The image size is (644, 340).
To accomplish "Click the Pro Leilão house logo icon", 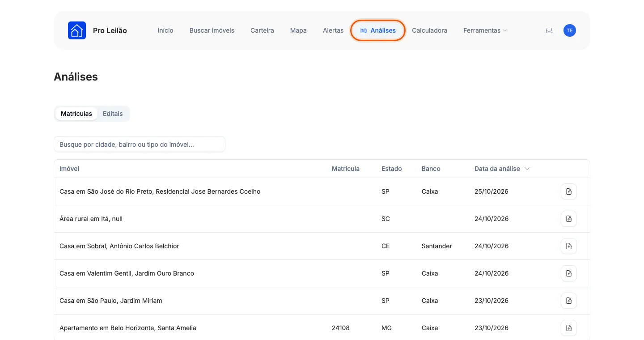I will click(x=77, y=30).
